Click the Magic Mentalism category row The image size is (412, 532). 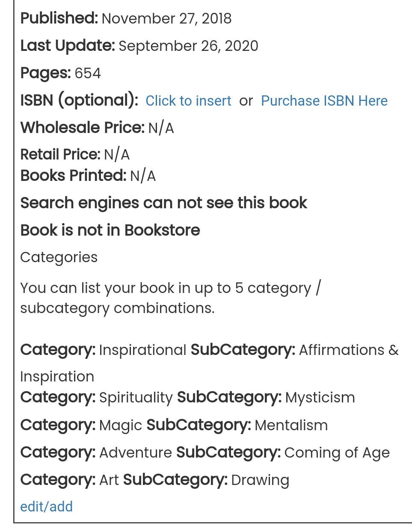(174, 426)
